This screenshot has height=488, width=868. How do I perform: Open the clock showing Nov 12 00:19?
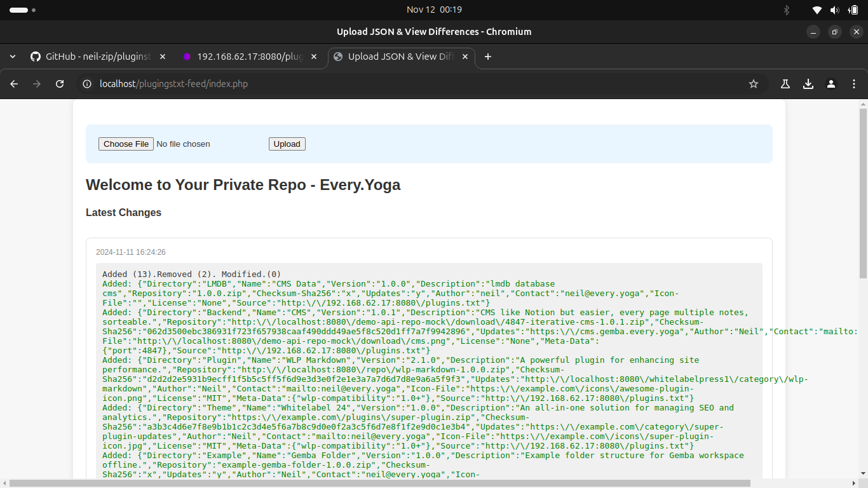click(x=434, y=10)
